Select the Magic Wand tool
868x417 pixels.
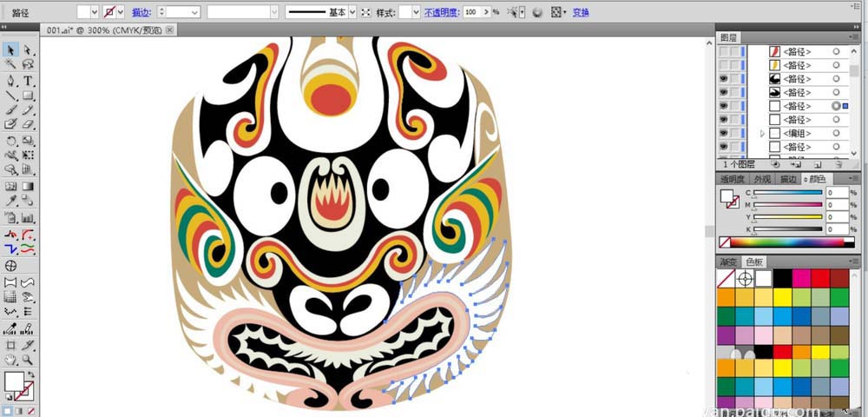[x=11, y=64]
